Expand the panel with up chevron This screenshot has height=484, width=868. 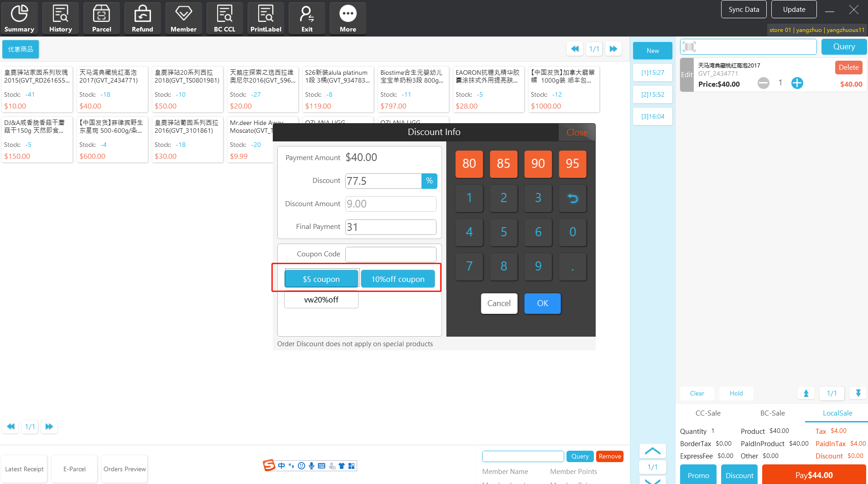click(x=652, y=451)
